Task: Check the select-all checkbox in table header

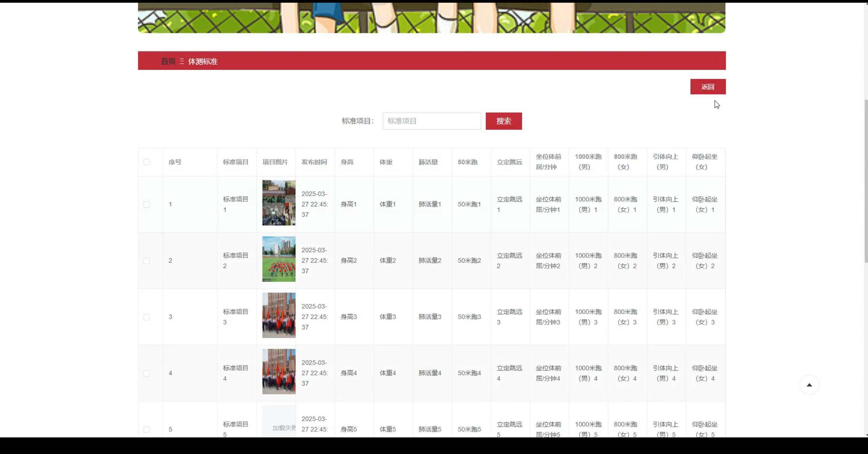Action: coord(147,162)
